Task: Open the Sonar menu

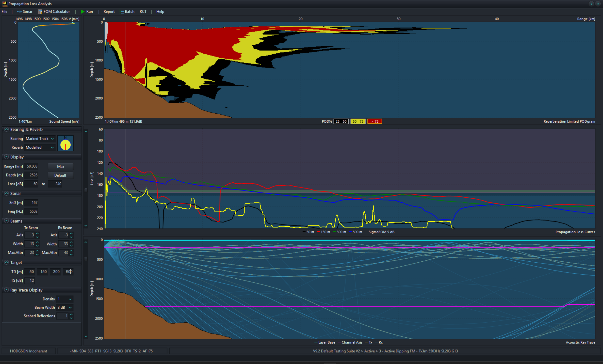Action: pyautogui.click(x=25, y=12)
